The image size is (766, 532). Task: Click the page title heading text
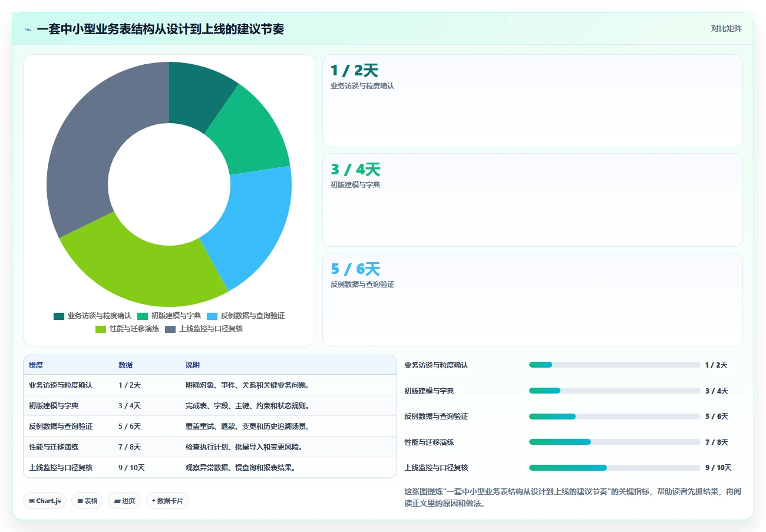click(x=160, y=29)
